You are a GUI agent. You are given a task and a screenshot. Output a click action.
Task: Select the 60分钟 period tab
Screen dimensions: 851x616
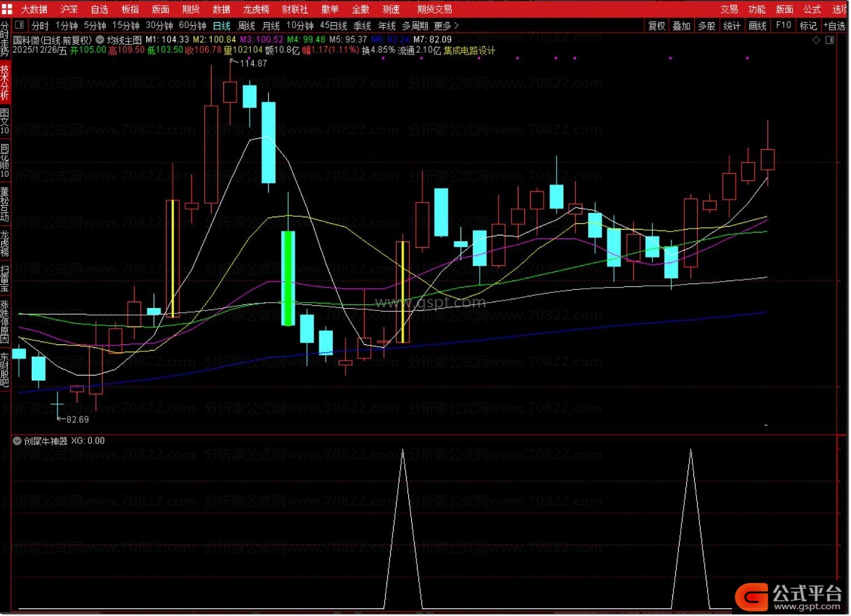[193, 26]
